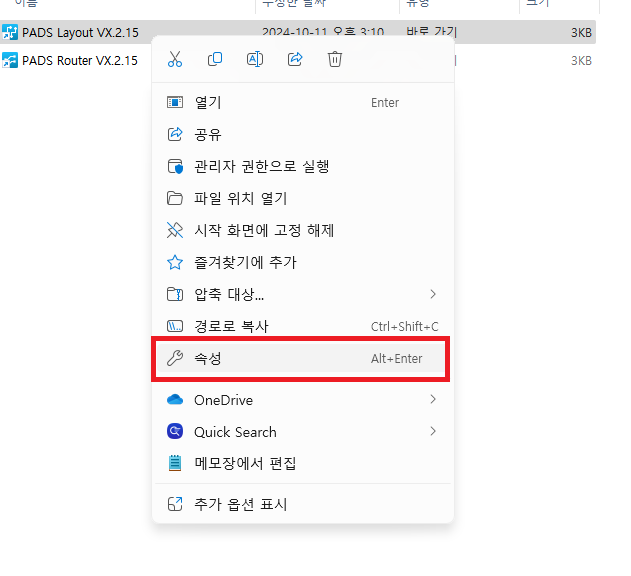Select the PADS Layout VX.2.15 shortcut icon
631x576 pixels.
pyautogui.click(x=10, y=33)
